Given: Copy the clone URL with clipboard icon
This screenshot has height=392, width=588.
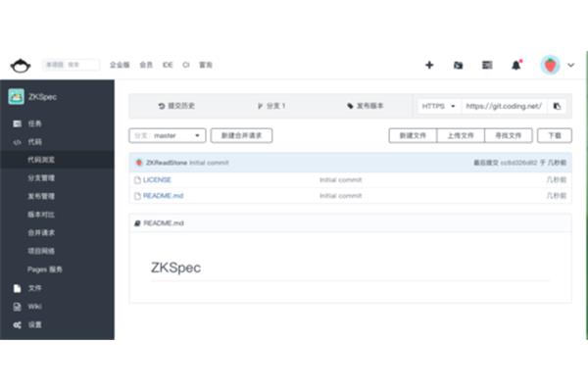Looking at the screenshot, I should pyautogui.click(x=557, y=106).
